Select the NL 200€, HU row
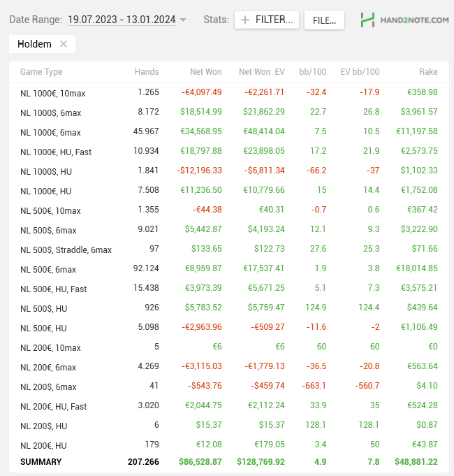454x476 pixels. click(229, 445)
